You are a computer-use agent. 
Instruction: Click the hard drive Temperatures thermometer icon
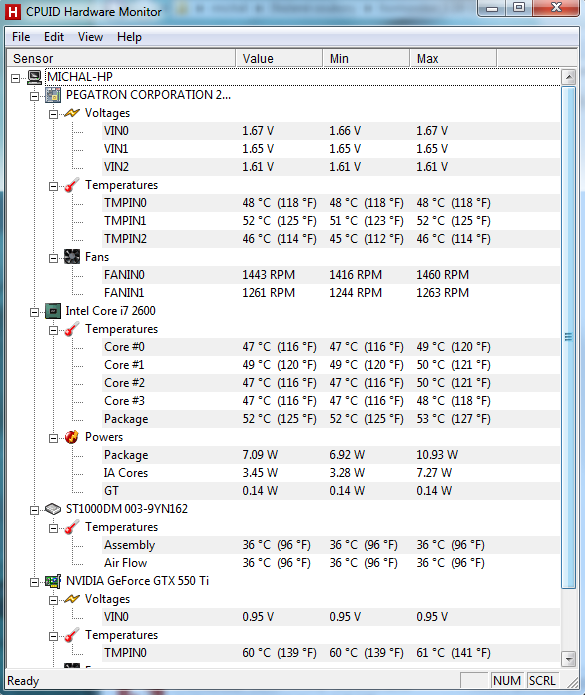tap(72, 527)
